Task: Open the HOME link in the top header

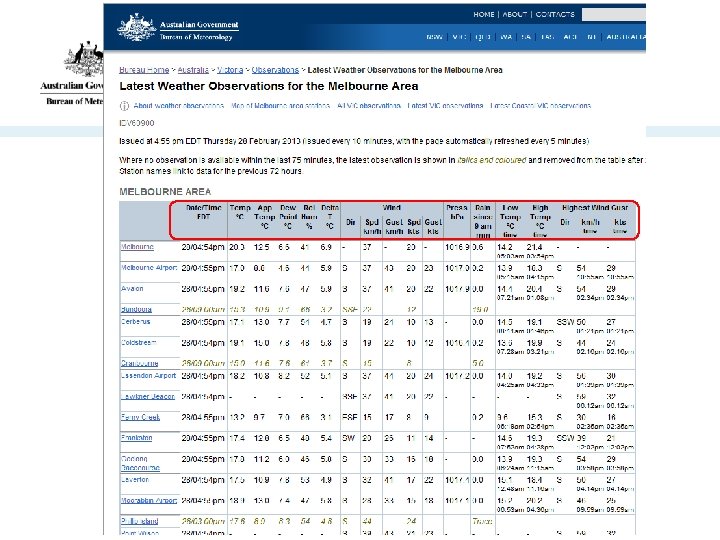Action: [x=484, y=15]
